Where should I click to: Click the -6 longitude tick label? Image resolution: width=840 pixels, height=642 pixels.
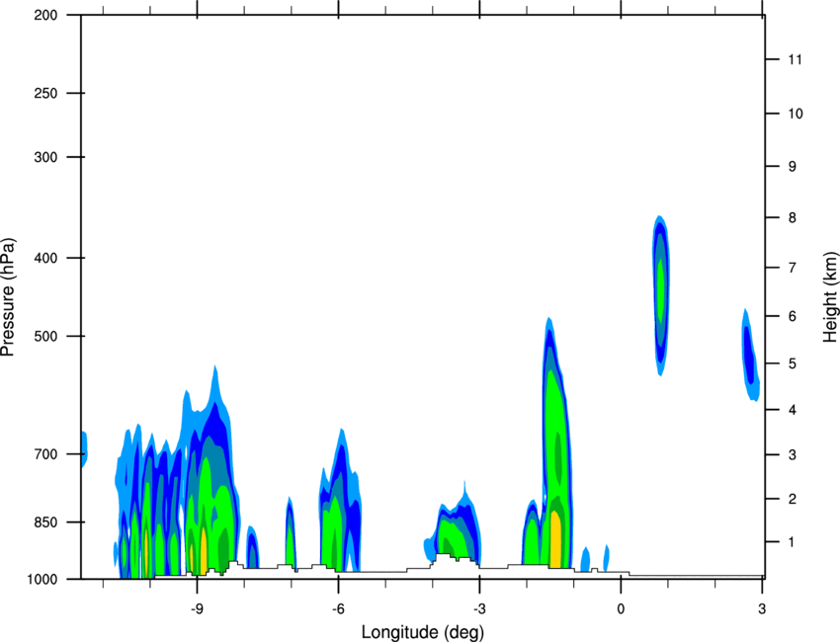tap(338, 609)
